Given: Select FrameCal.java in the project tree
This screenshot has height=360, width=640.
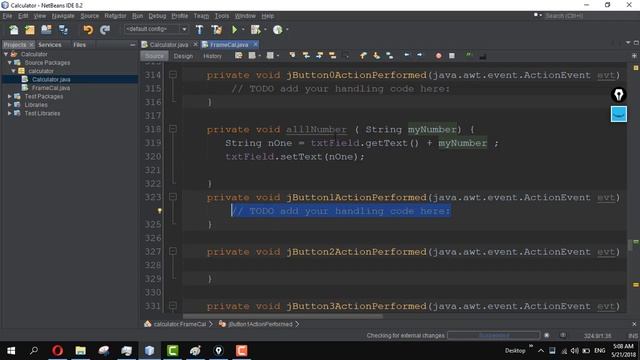Looking at the screenshot, I should pyautogui.click(x=51, y=88).
